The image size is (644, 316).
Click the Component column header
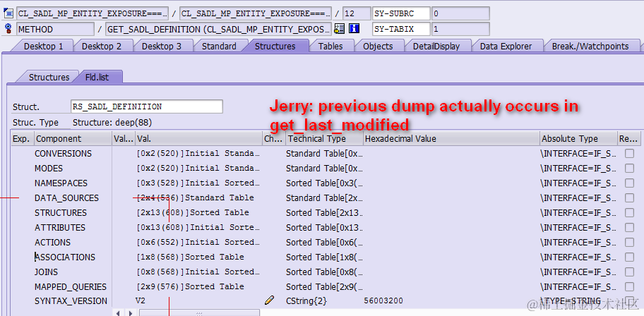(x=73, y=139)
